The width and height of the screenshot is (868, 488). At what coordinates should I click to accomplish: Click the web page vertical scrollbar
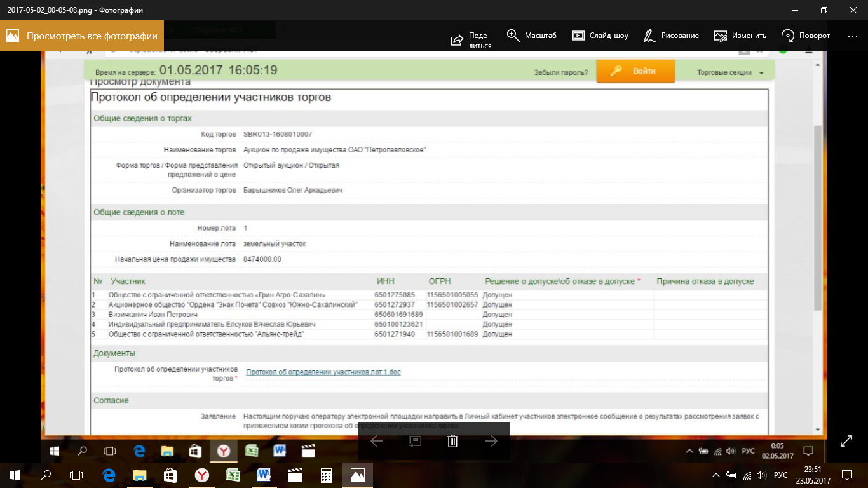pyautogui.click(x=817, y=216)
